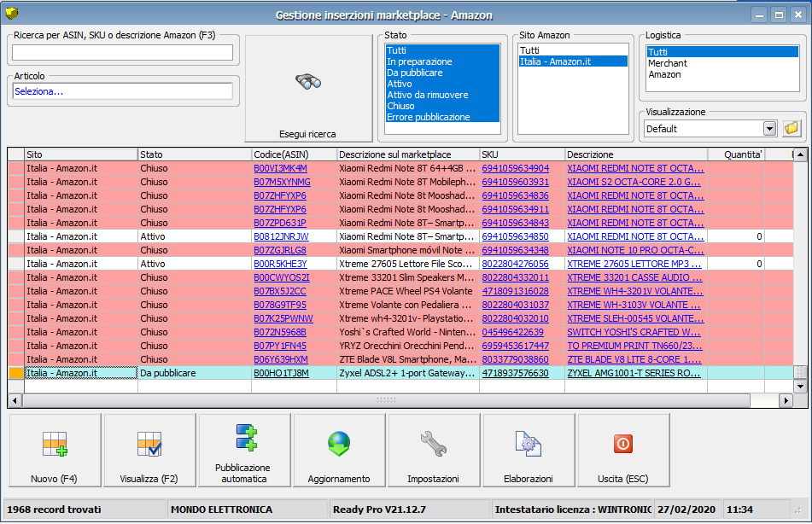This screenshot has width=812, height=524.
Task: Select 'Tutti' in the Sito Amazon list
Action: tap(573, 50)
